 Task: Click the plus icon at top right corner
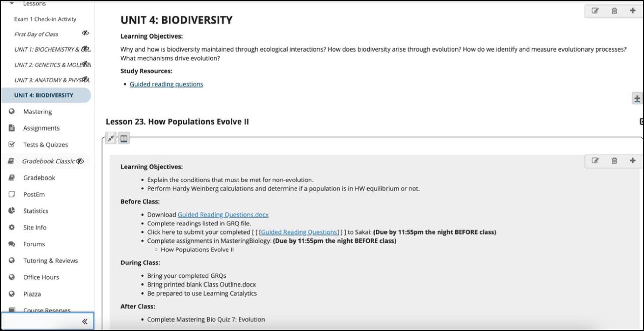(x=633, y=11)
